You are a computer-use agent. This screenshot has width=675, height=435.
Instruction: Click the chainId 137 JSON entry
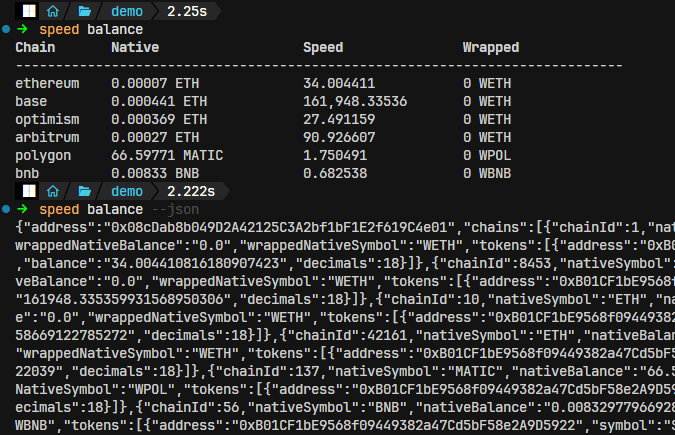coord(267,371)
